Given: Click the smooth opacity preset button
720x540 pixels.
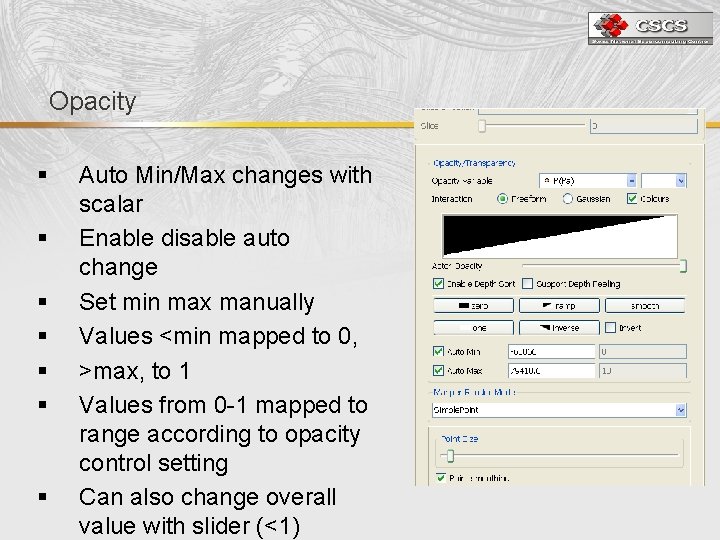Looking at the screenshot, I should point(645,305).
